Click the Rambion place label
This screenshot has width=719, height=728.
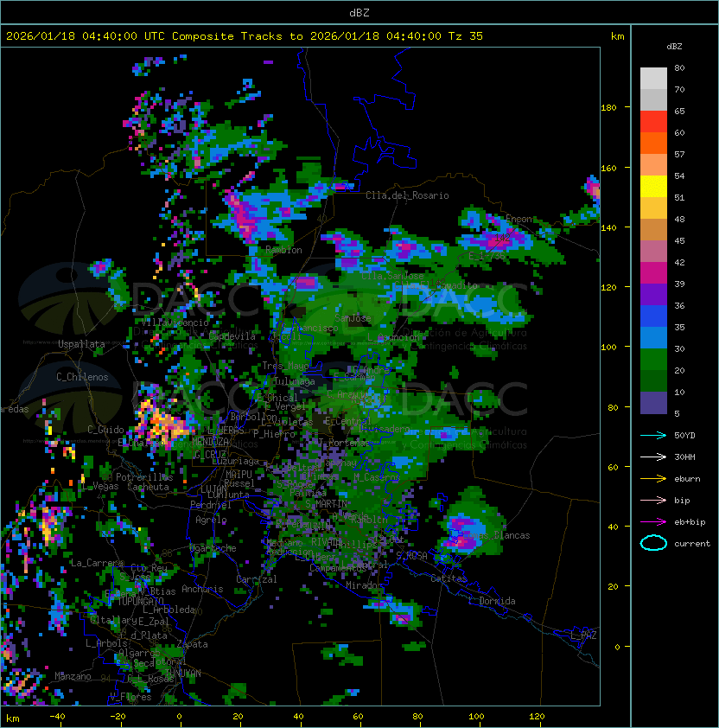pyautogui.click(x=283, y=250)
